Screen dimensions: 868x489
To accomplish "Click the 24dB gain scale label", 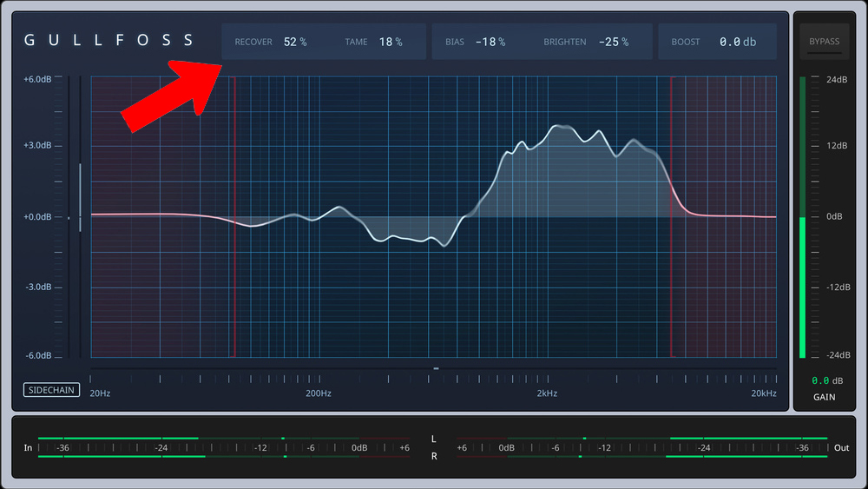I will point(837,79).
